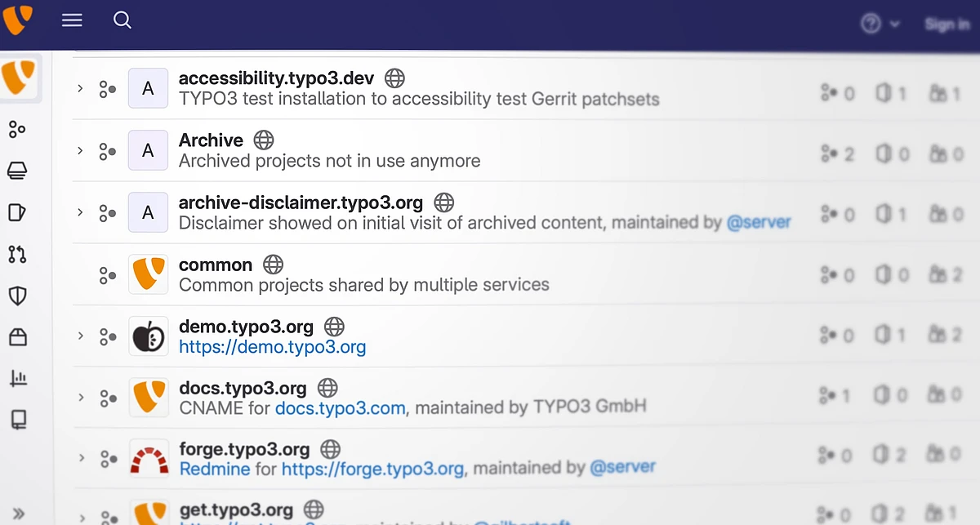The height and width of the screenshot is (525, 980).
Task: Expand the Archive group row
Action: pos(80,150)
